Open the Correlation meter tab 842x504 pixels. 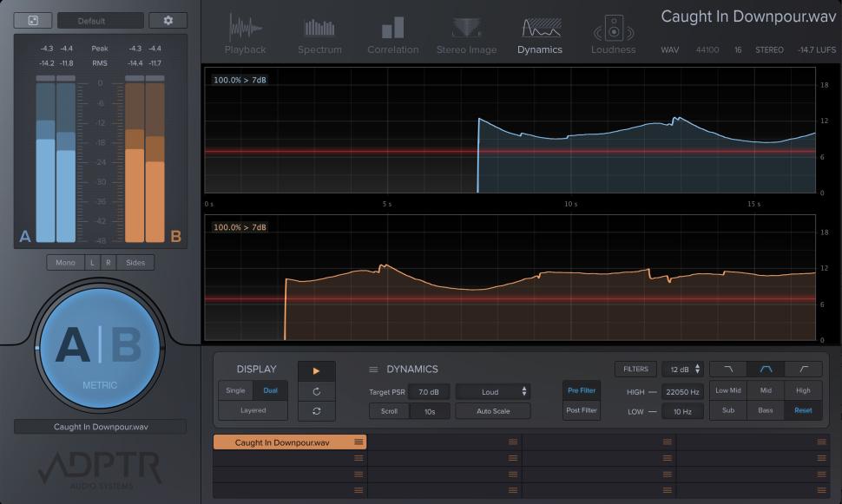pos(392,35)
